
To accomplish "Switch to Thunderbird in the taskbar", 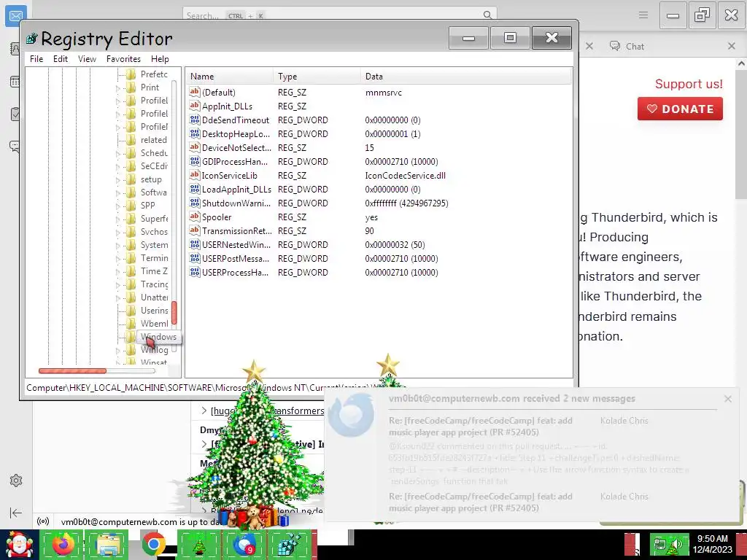I will [244, 545].
